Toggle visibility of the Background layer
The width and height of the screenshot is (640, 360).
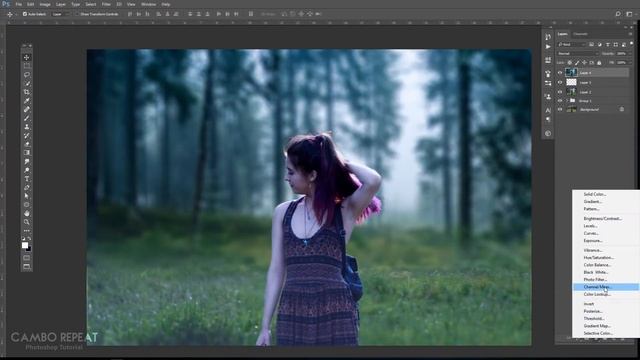point(560,109)
